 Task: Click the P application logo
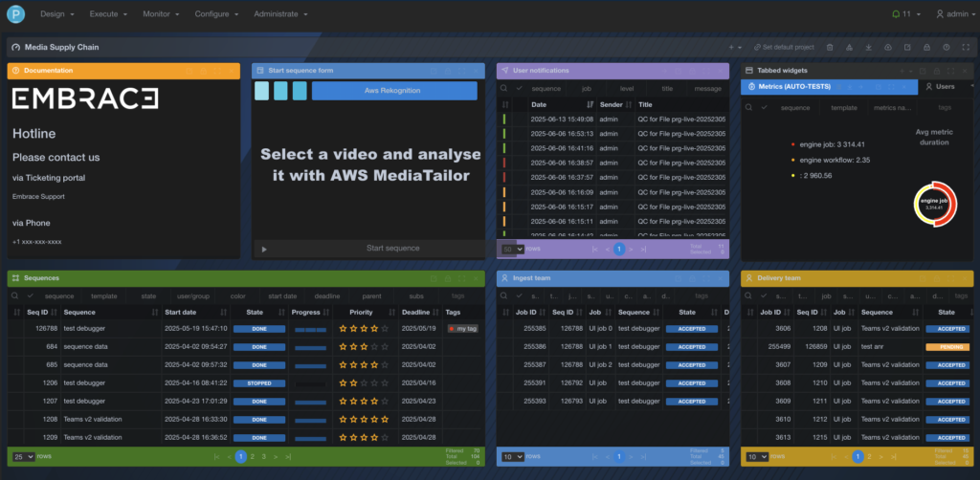pos(14,13)
